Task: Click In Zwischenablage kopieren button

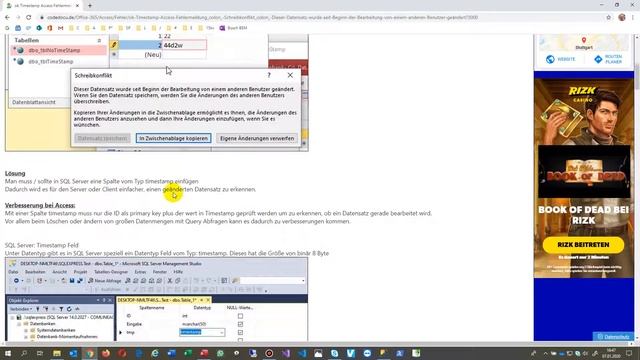Action: (x=173, y=138)
